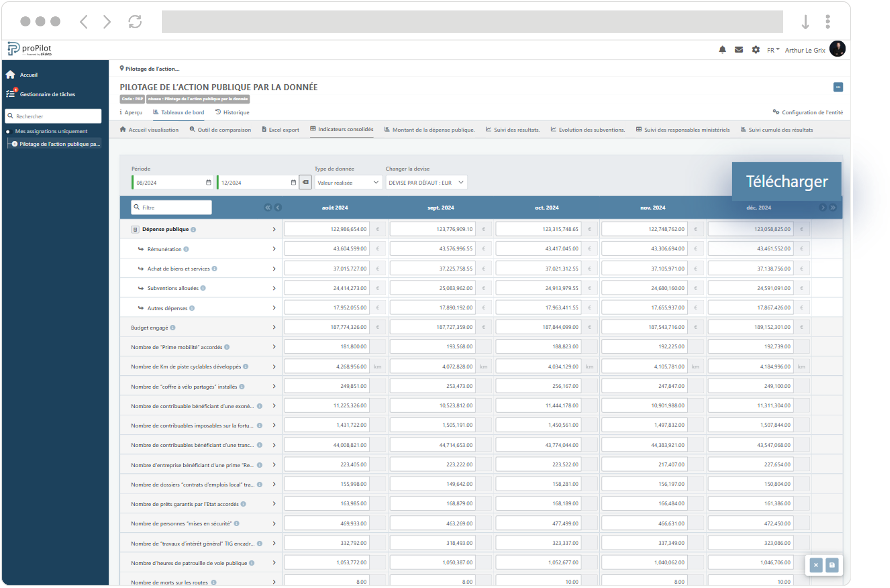Clear the period using the eraser icon
The height and width of the screenshot is (588, 890).
[306, 182]
